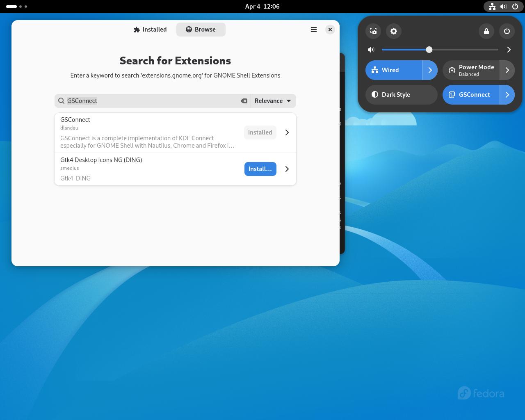Mute volume via the speaker icon
Screen dimensions: 525x420
click(x=371, y=50)
